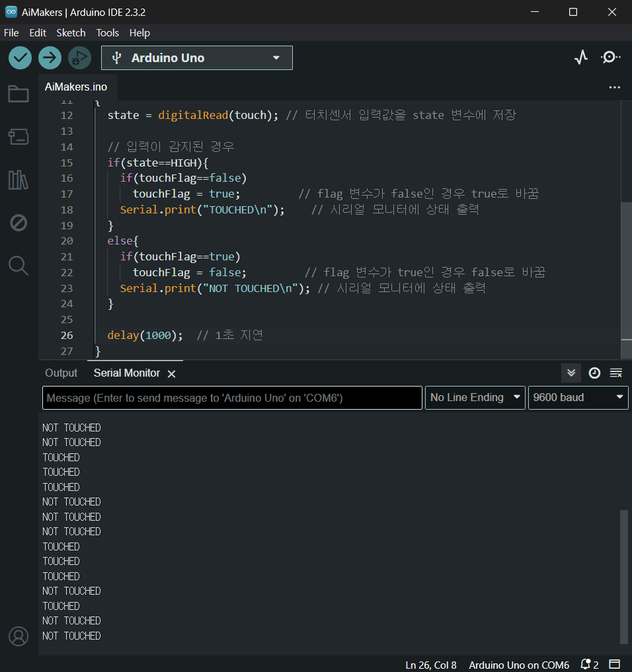Screen dimensions: 632x672
Task: Open the Sketchbook folder in sidebar
Action: [x=19, y=94]
